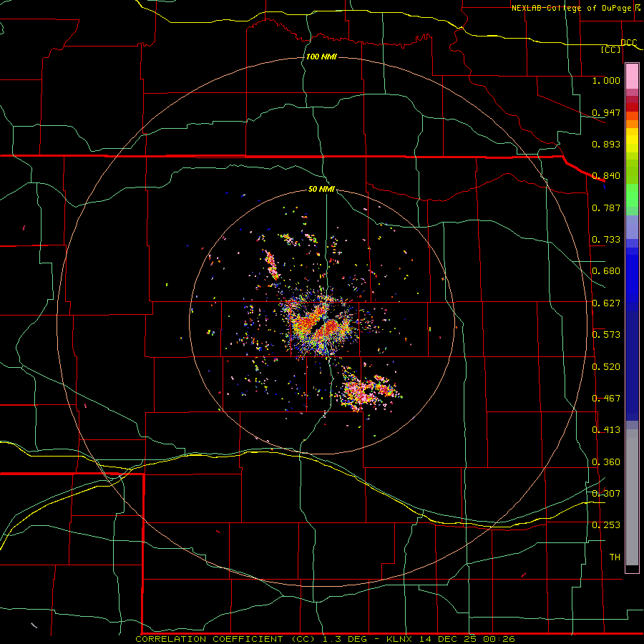This screenshot has height=644, width=644.
Task: Click the 0.520 legend value
Action: point(606,367)
